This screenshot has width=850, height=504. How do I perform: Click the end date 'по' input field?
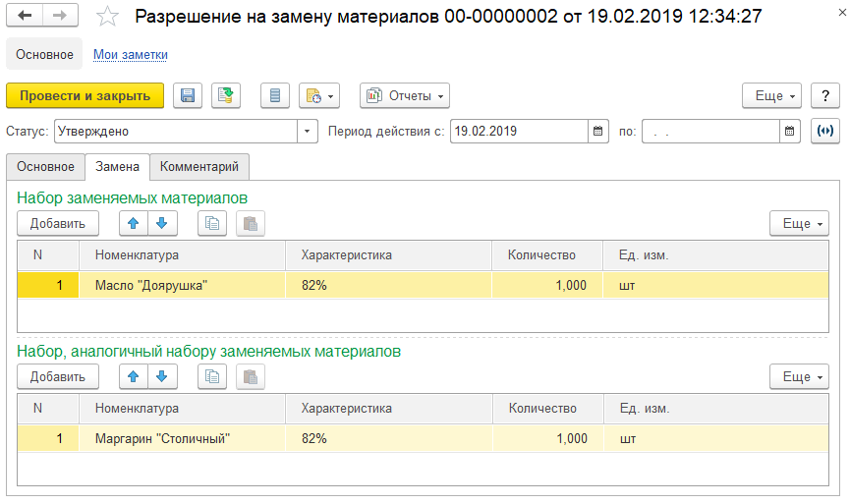pos(710,131)
